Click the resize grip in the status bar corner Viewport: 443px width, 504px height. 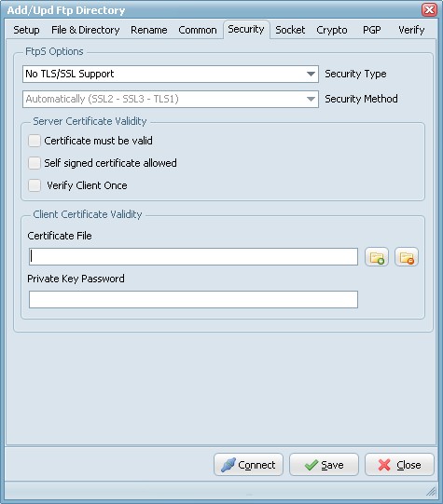click(431, 491)
